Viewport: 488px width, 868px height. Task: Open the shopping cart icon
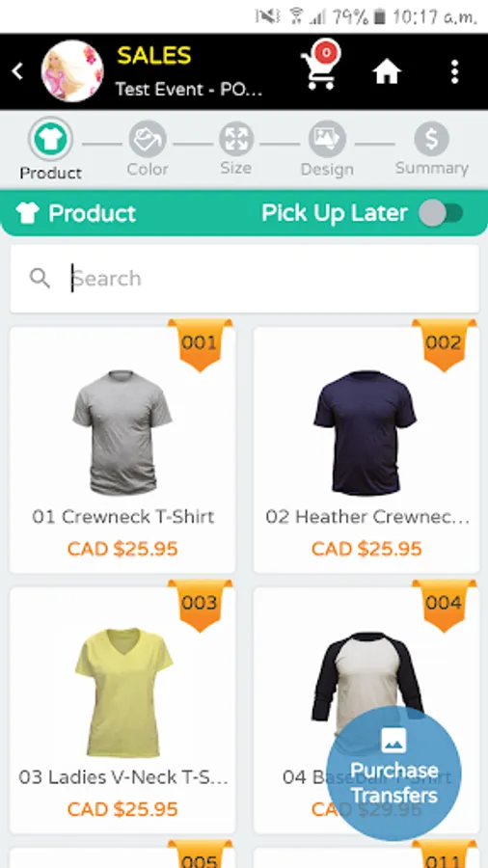click(x=320, y=67)
